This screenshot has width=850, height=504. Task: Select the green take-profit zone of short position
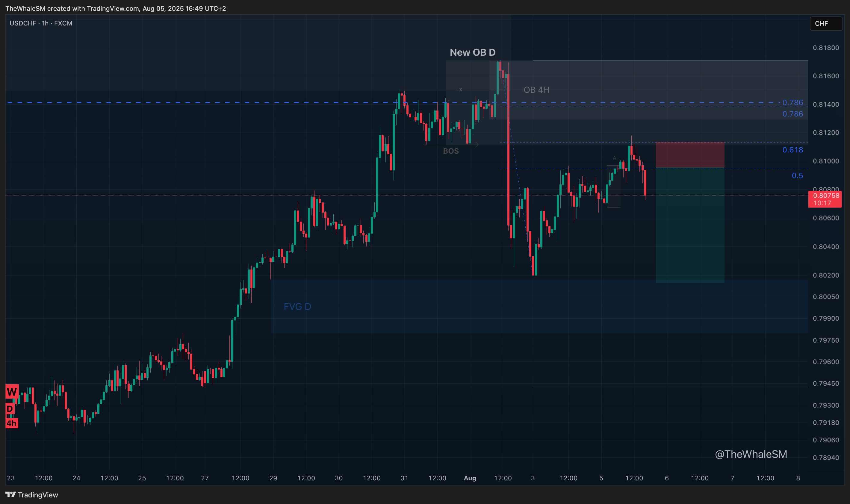(690, 225)
